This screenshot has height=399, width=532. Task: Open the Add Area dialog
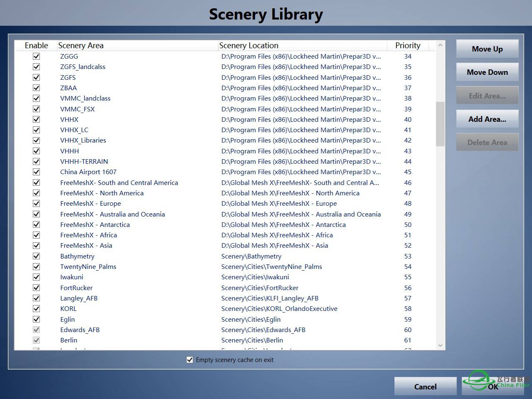coord(487,119)
